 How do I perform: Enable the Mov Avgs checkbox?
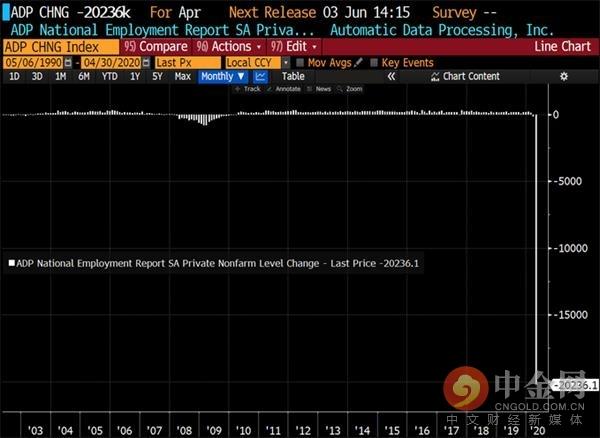(x=300, y=62)
